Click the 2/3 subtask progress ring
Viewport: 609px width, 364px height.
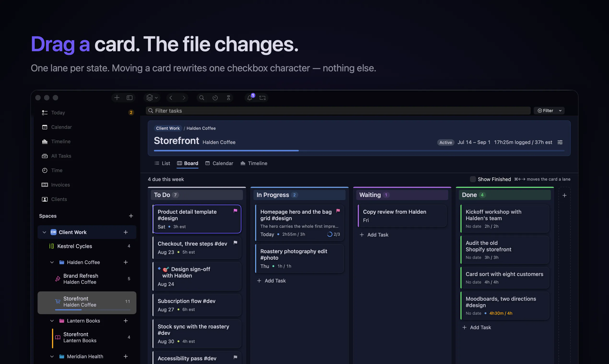(330, 234)
